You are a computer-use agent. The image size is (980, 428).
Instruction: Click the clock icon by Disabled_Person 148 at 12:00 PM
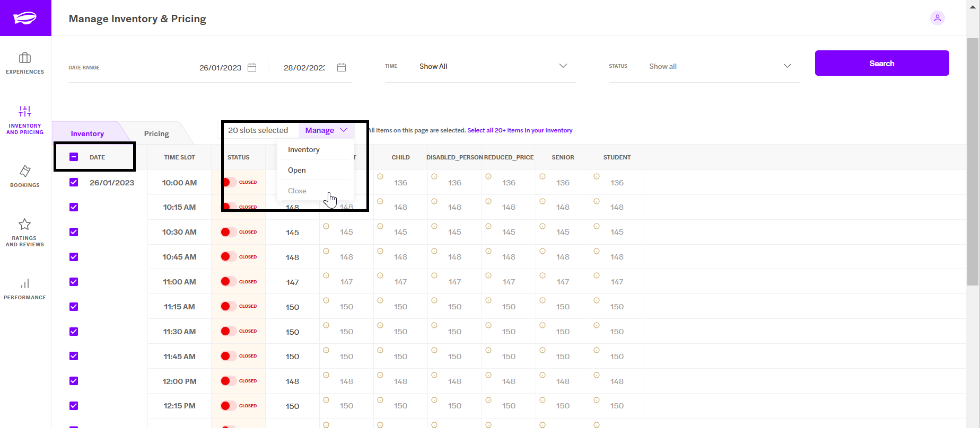pyautogui.click(x=434, y=375)
